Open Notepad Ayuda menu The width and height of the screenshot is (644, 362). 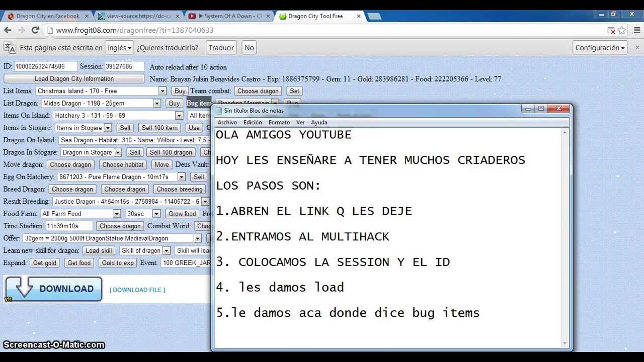[319, 122]
